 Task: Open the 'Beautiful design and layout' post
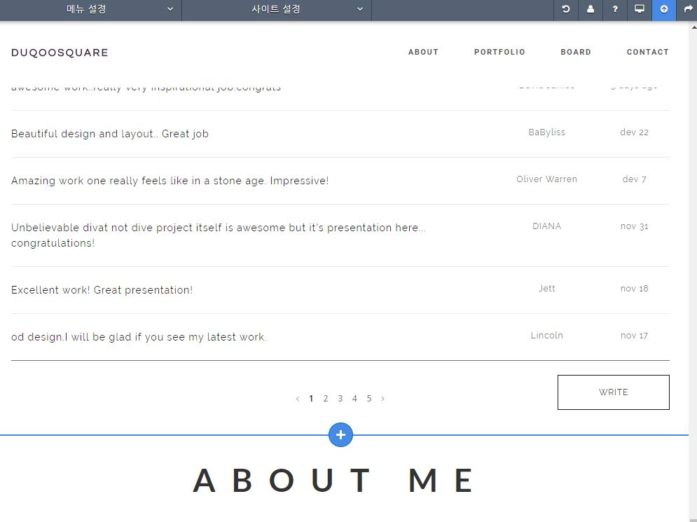point(110,134)
